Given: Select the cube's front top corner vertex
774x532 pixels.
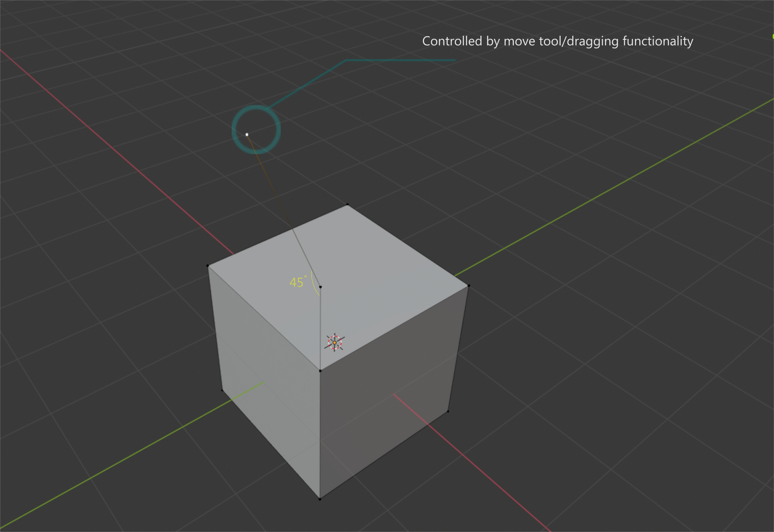Looking at the screenshot, I should 320,370.
